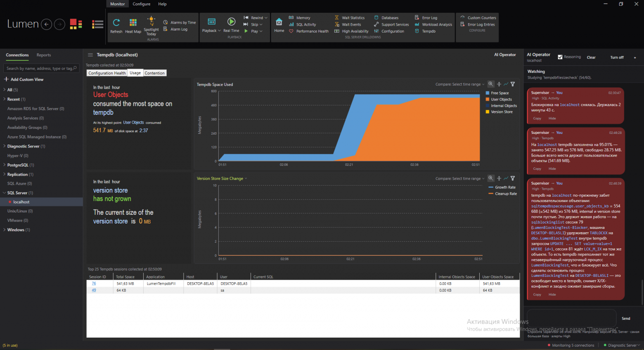Open the Version Store Size Change chart selector
This screenshot has width=644, height=350.
(x=222, y=179)
